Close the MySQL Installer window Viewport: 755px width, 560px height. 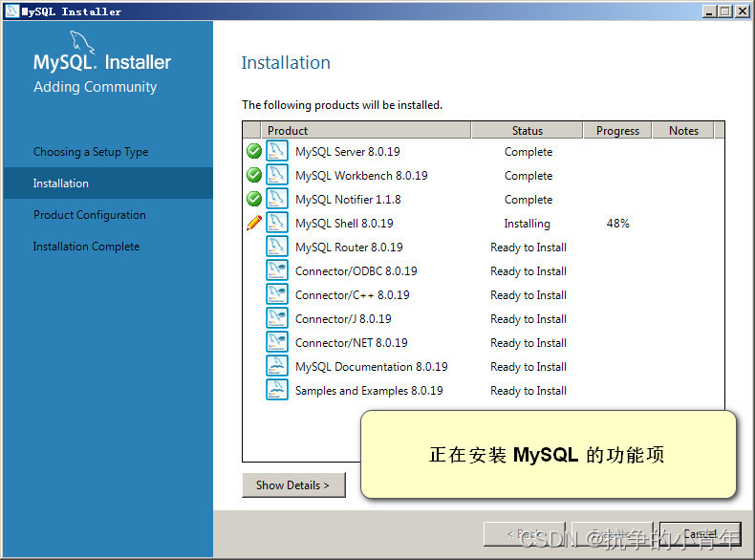click(742, 11)
